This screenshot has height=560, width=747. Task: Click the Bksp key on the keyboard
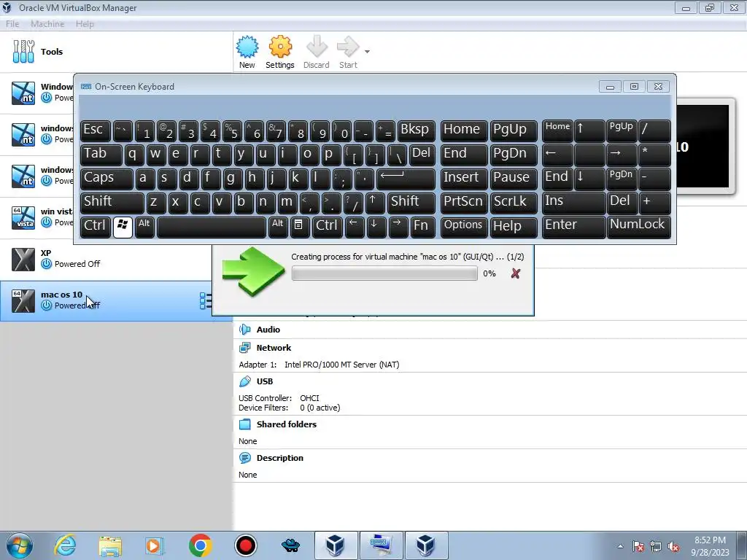[x=417, y=131]
